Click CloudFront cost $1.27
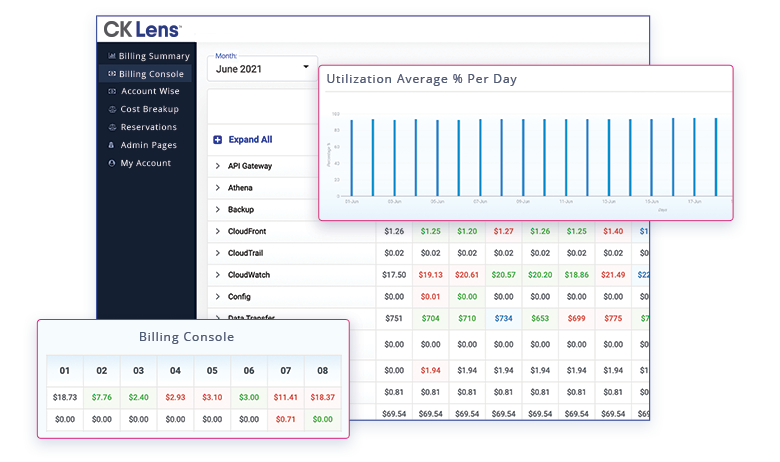Viewport: 780px width, 462px height. [503, 231]
